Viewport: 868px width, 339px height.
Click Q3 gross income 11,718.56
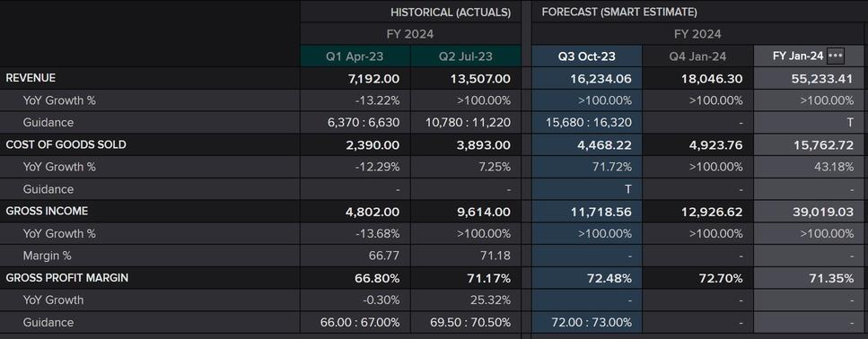(x=601, y=212)
